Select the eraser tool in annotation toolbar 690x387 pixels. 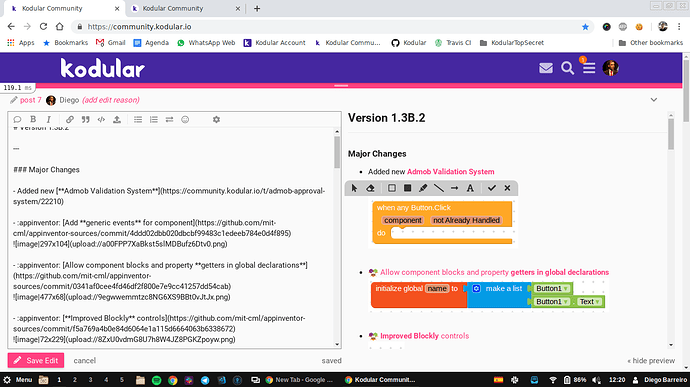click(x=371, y=188)
